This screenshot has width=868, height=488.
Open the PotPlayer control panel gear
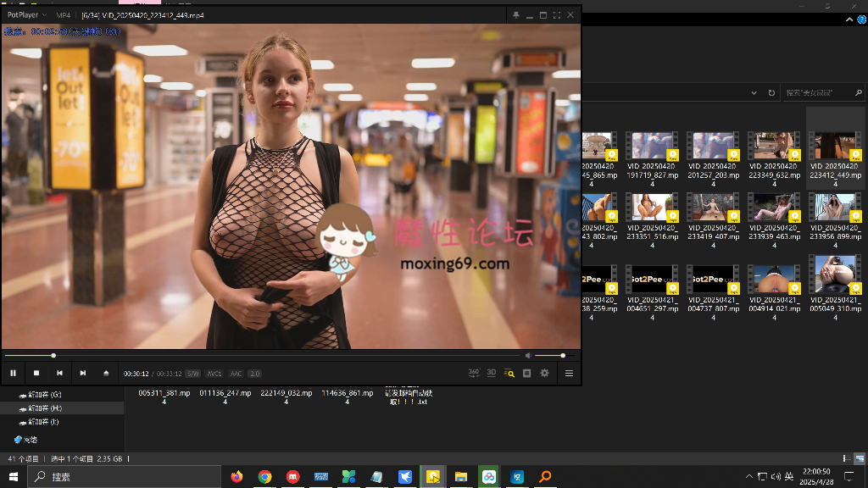[x=545, y=373]
